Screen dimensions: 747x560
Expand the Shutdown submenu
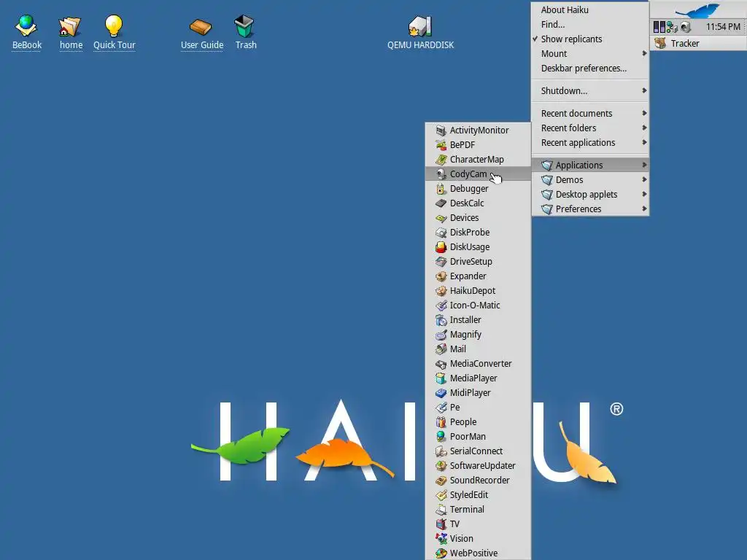click(x=590, y=90)
